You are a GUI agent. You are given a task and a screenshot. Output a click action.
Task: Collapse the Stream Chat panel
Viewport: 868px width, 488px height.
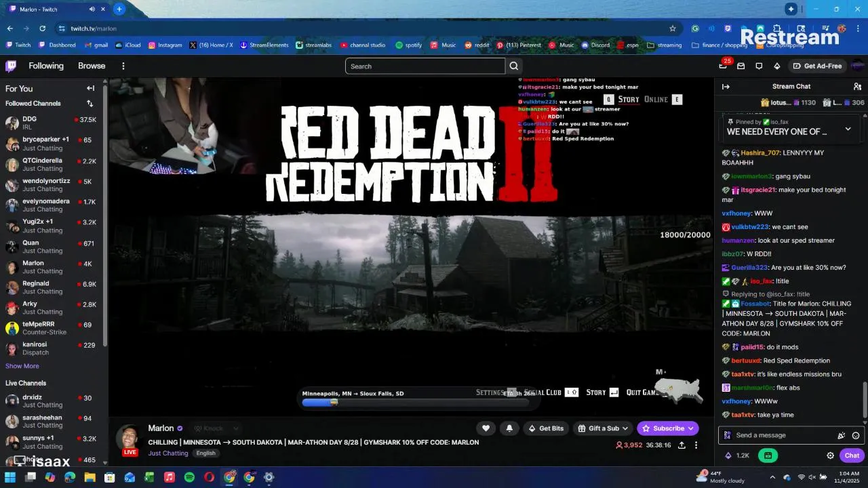click(726, 87)
